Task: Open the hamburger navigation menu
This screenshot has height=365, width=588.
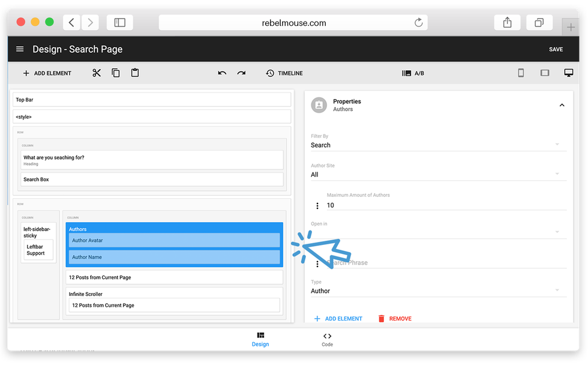Action: click(20, 49)
